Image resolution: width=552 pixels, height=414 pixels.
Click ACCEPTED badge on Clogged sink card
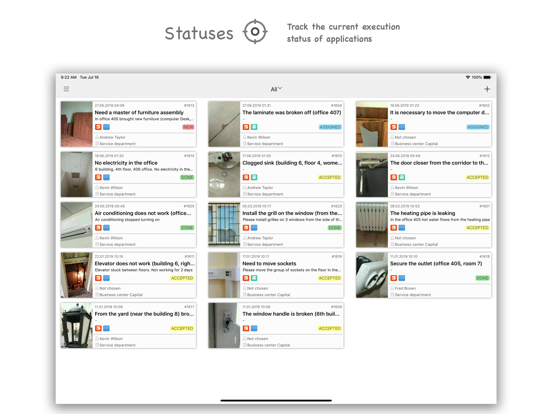click(x=330, y=177)
